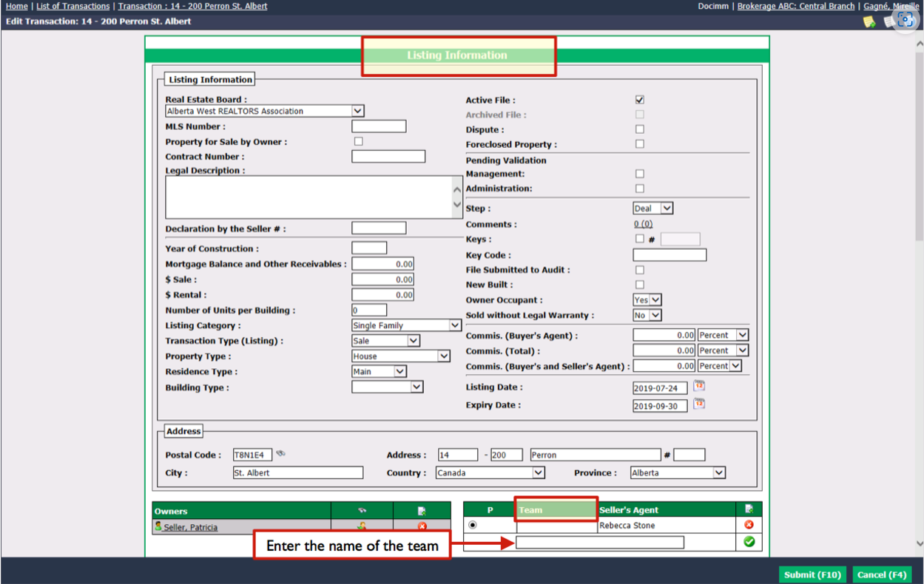Screen dimensions: 924x584
Task: Open the Listing Category dropdown
Action: tap(407, 325)
